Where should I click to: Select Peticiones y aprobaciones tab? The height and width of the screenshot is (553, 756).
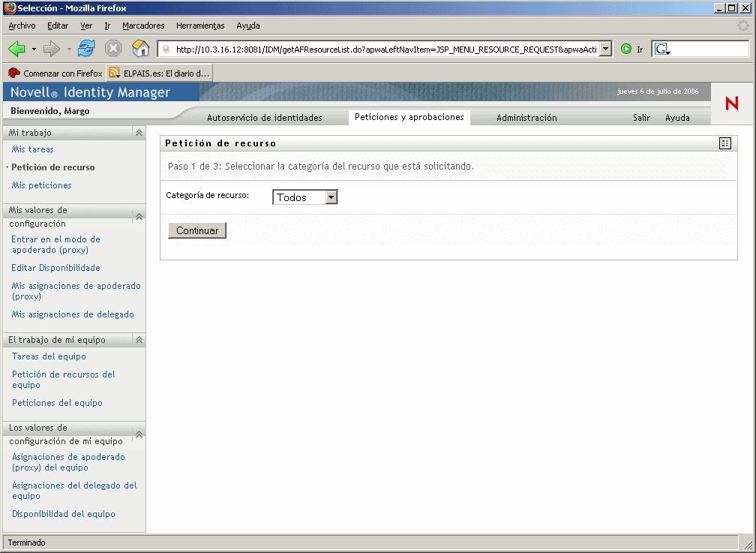409,117
